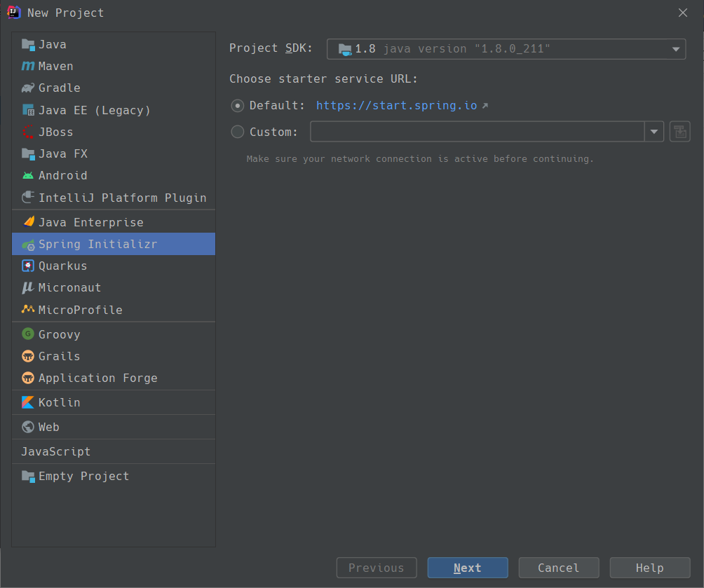The width and height of the screenshot is (704, 588).
Task: Enable the Custom starter URL radio button
Action: [238, 132]
